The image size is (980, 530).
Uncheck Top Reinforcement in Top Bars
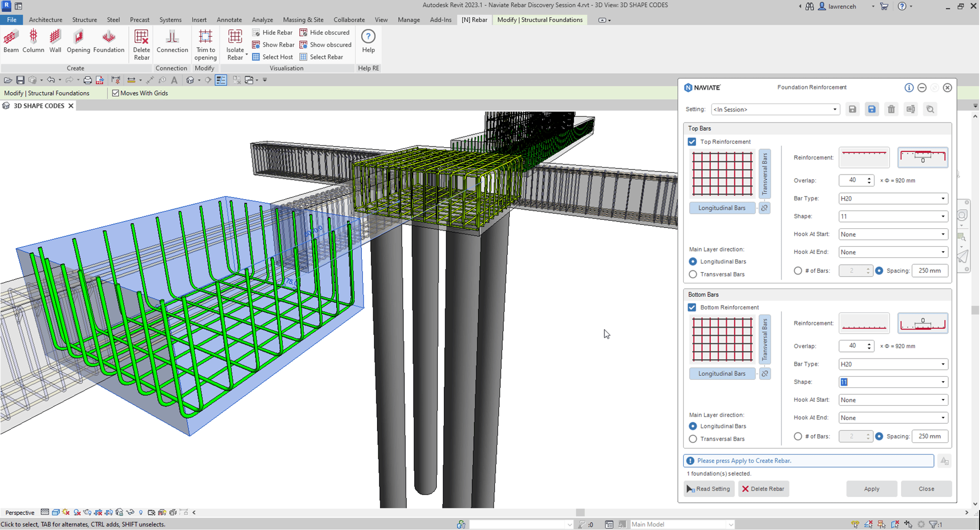tap(692, 141)
